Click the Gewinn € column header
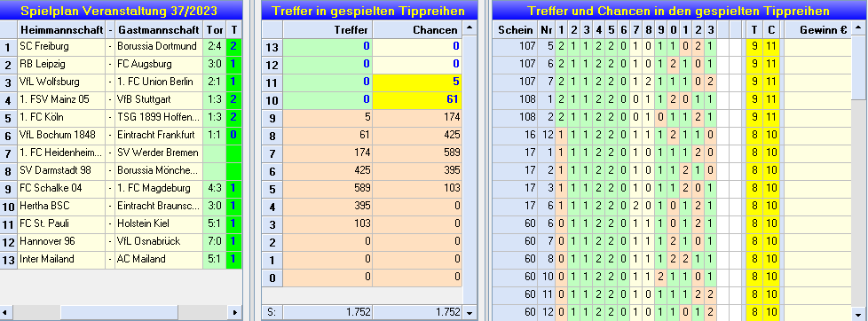868x321 pixels. pyautogui.click(x=823, y=29)
